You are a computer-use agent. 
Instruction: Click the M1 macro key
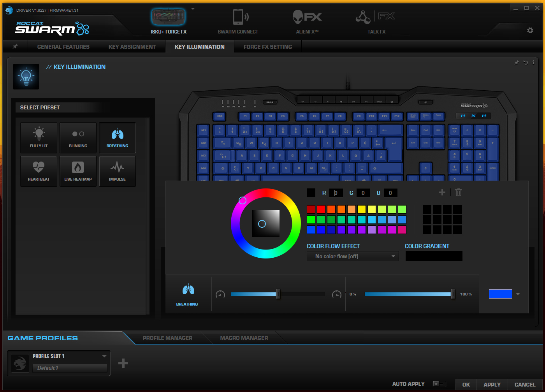click(x=203, y=130)
